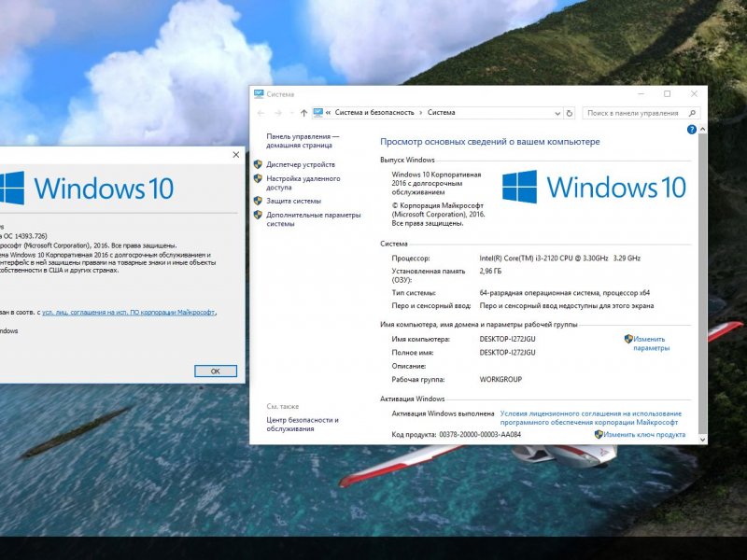The width and height of the screenshot is (747, 560).
Task: Click the text "Активация Windows выполнена"
Action: pyautogui.click(x=443, y=413)
